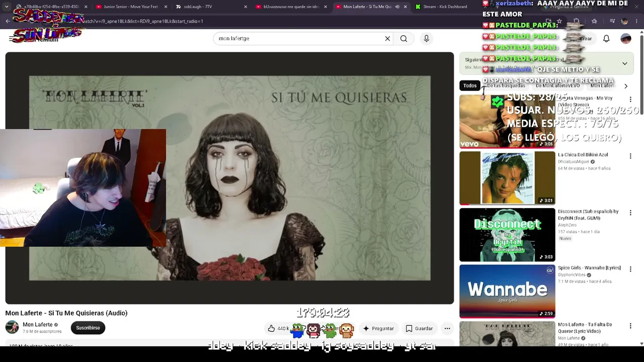Open options for Tu Falta De Querer
The width and height of the screenshot is (644, 362).
(630, 326)
